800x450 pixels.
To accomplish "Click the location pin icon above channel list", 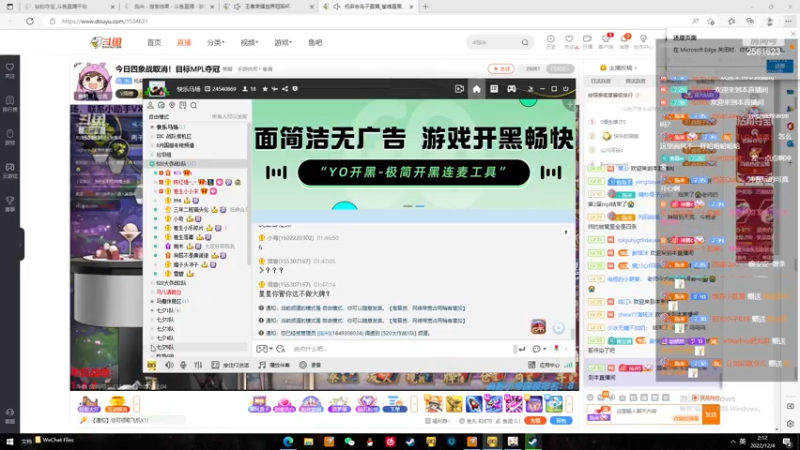I will coord(172,106).
